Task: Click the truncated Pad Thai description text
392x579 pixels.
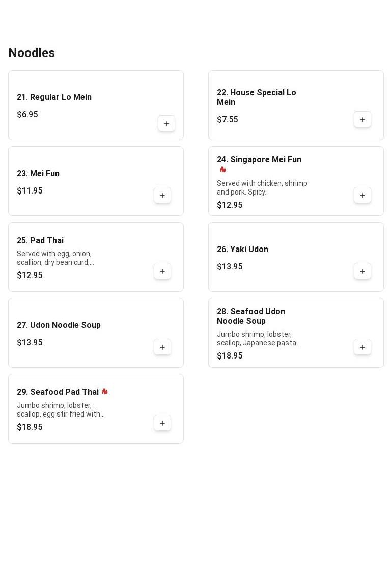Action: [x=55, y=258]
